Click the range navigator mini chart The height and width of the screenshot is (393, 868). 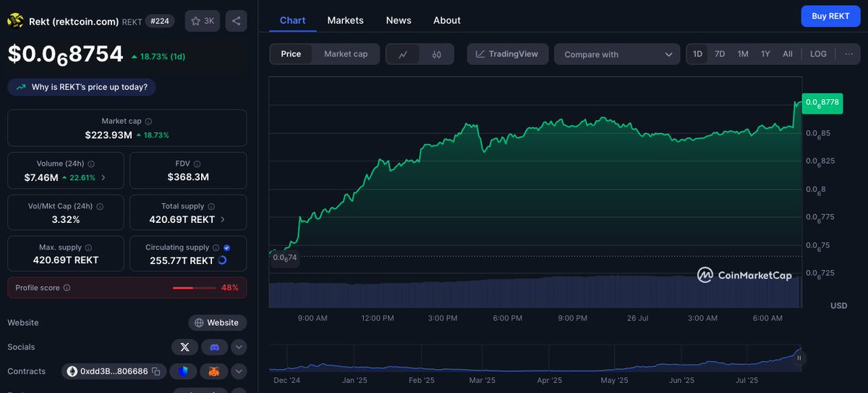(x=535, y=358)
